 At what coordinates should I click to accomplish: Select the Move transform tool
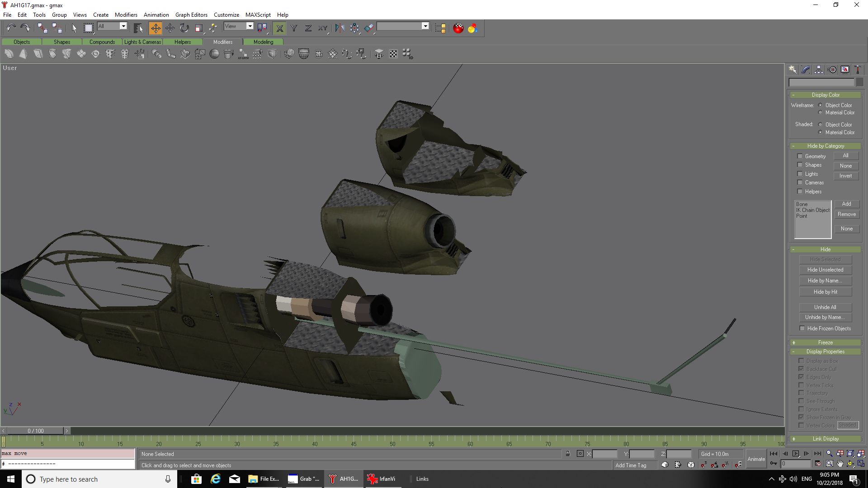[155, 28]
